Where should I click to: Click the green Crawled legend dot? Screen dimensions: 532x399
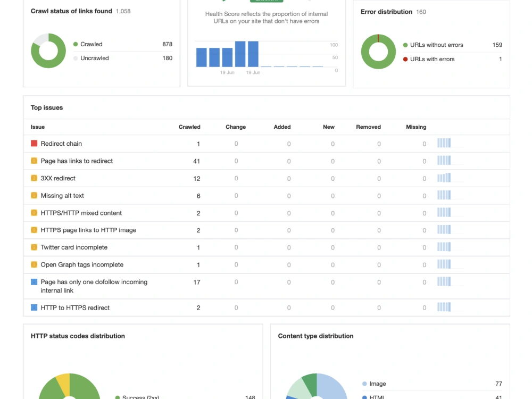[x=76, y=44]
